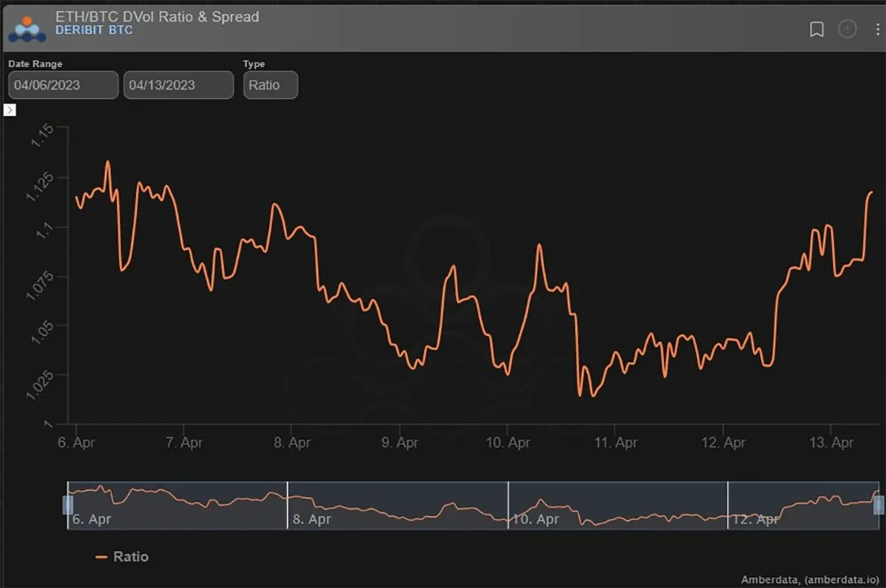Click the navigator 12. Apr label

coord(756,519)
